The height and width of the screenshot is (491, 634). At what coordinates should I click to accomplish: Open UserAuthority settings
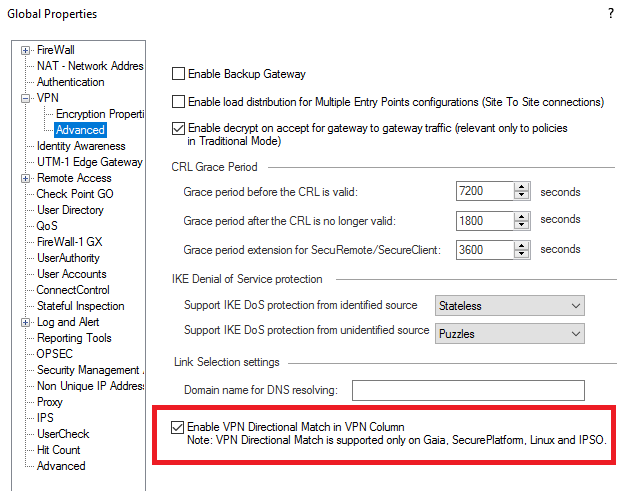click(x=68, y=258)
